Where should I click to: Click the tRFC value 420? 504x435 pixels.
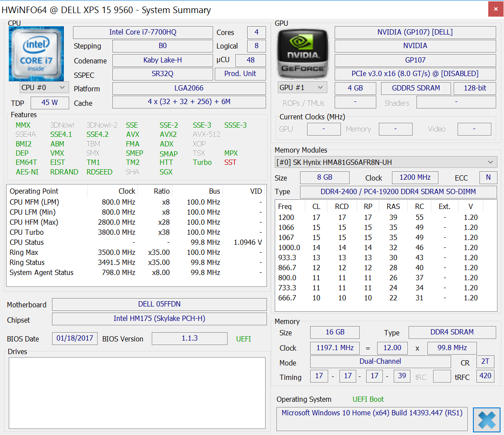point(485,376)
